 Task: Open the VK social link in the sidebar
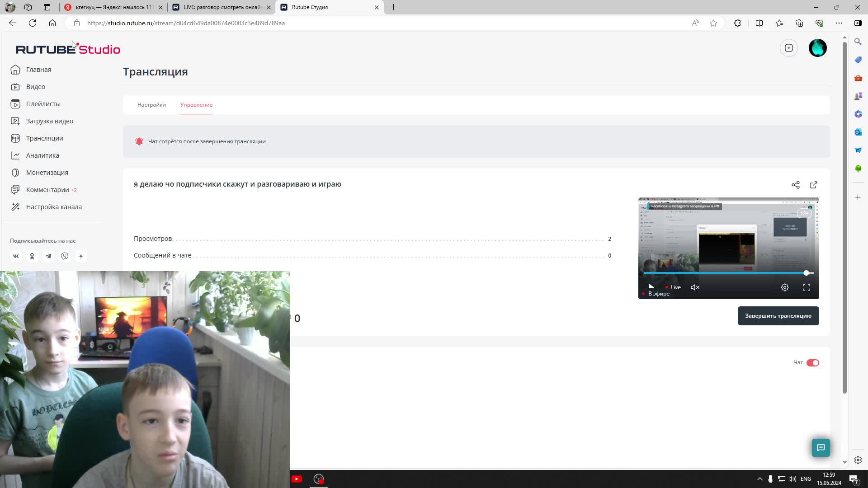coord(16,256)
